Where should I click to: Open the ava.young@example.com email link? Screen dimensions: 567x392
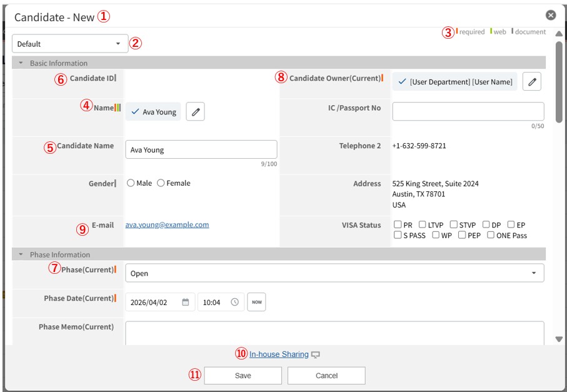pos(167,225)
